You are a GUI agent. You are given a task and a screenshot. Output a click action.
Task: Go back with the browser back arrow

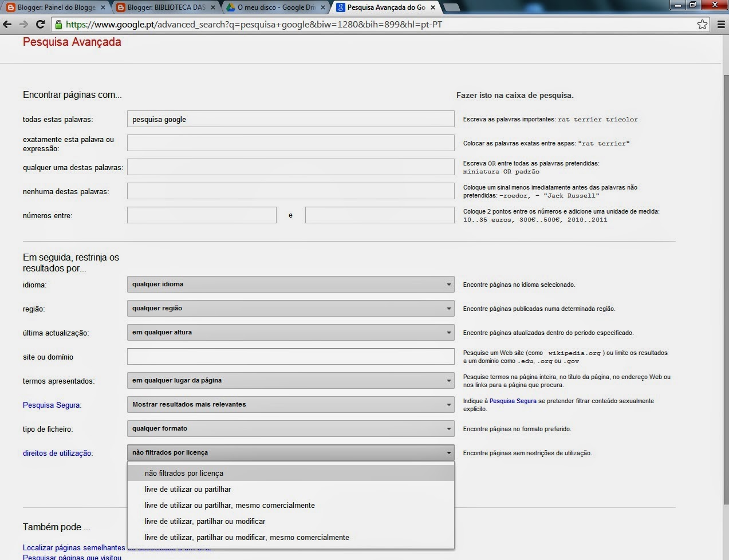click(x=7, y=25)
